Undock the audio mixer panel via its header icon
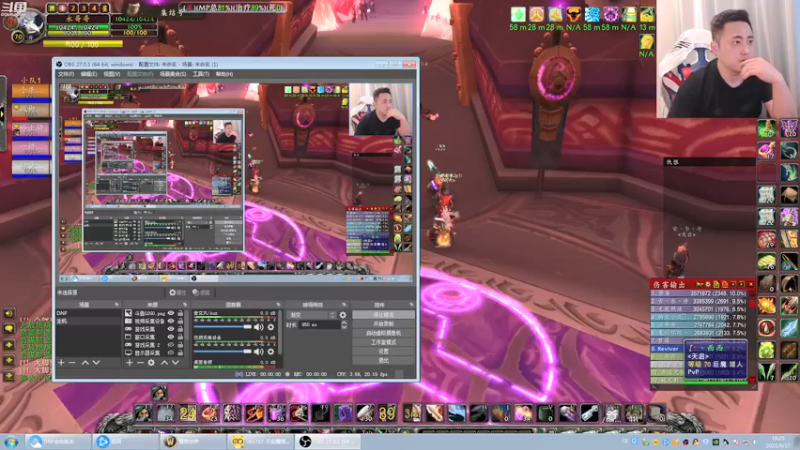 click(x=278, y=305)
